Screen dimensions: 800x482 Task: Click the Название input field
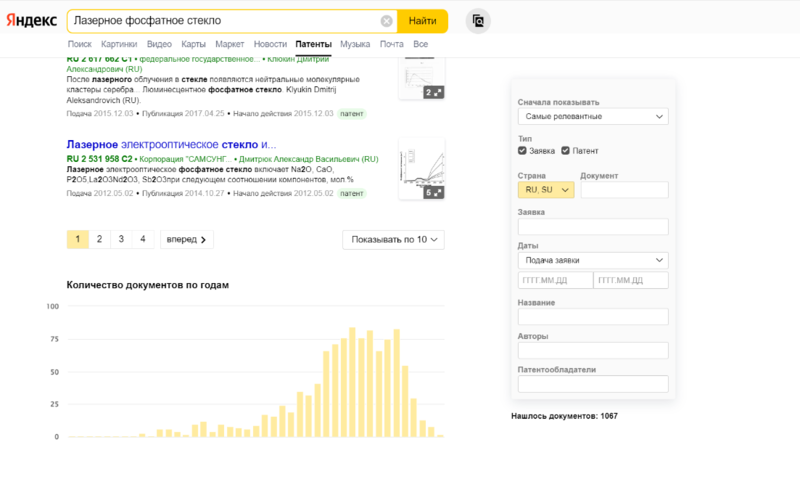pos(593,316)
